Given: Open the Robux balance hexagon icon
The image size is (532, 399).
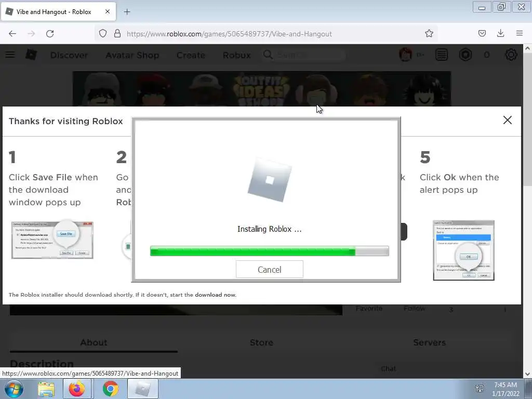Looking at the screenshot, I should pos(465,55).
